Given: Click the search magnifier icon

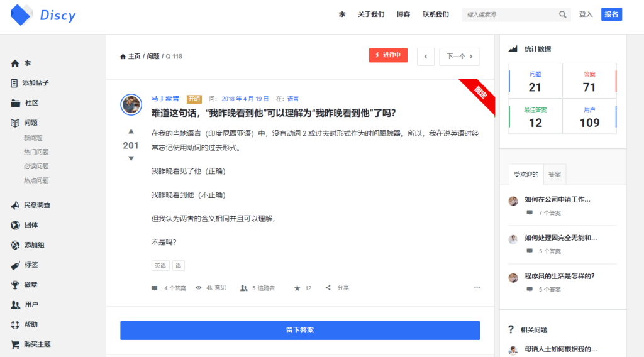Looking at the screenshot, I should coord(562,14).
